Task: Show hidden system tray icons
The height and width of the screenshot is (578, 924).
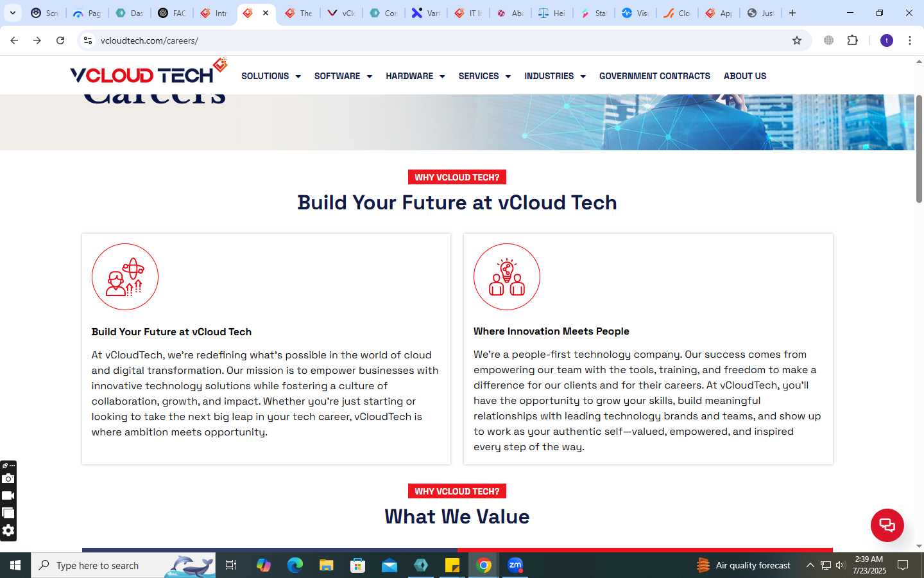Action: click(x=810, y=565)
